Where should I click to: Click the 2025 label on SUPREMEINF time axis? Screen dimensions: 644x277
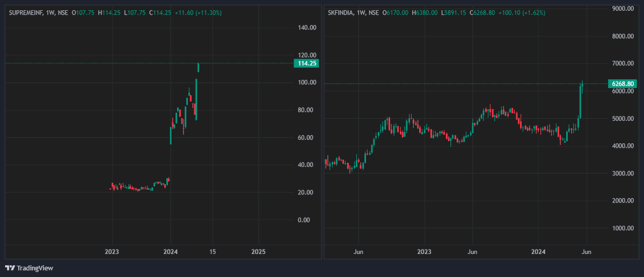pos(259,252)
